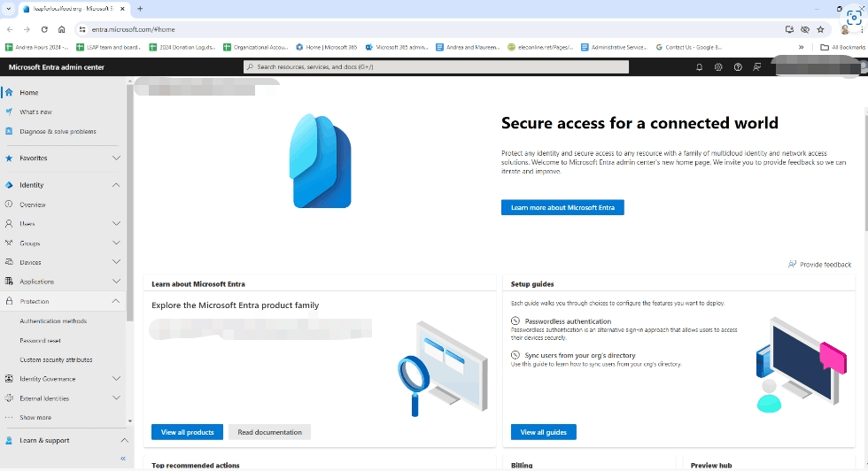Select the Applications grid icon
The width and height of the screenshot is (868, 471).
tap(9, 282)
